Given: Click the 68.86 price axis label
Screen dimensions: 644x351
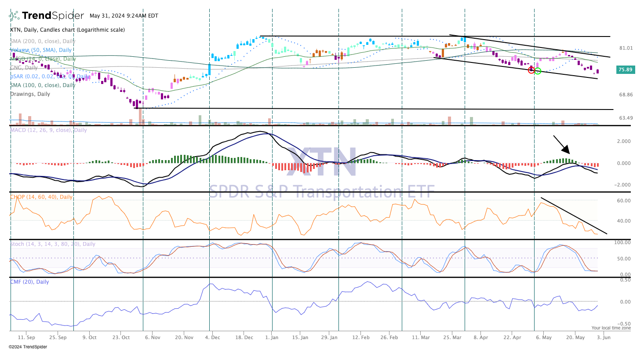Looking at the screenshot, I should tap(626, 95).
